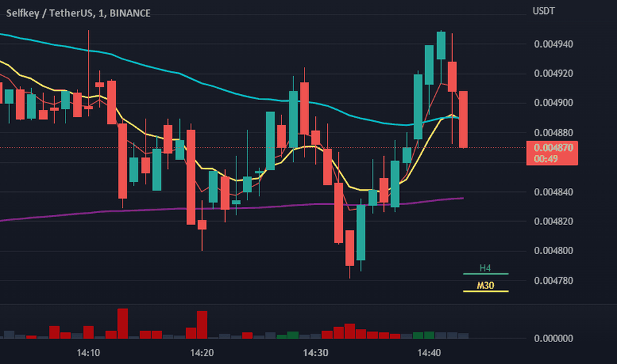Select the latest red candlestick at current price
This screenshot has width=617, height=364.
tap(463, 119)
